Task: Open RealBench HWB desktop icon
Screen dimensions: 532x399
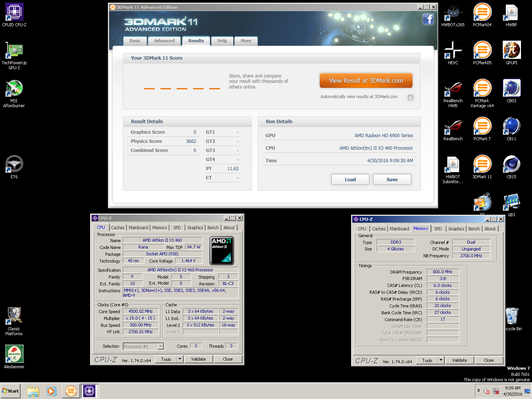Action: pos(453,93)
